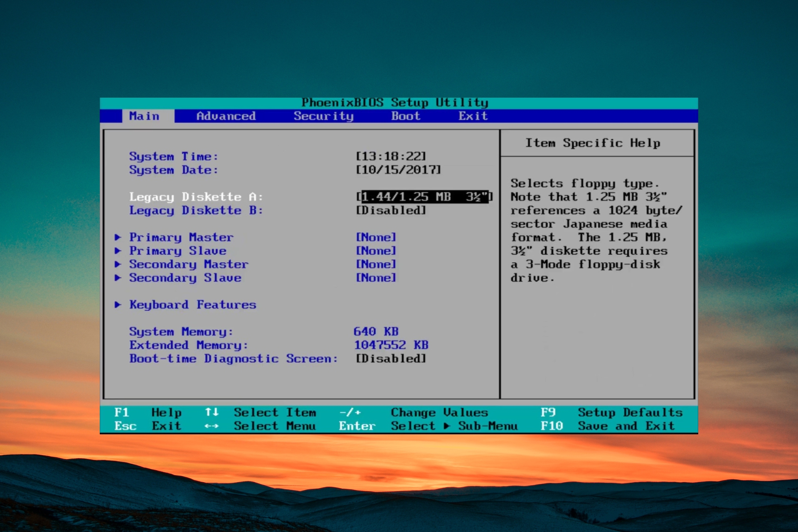Click the Secondary Master None value
798x532 pixels.
[376, 264]
